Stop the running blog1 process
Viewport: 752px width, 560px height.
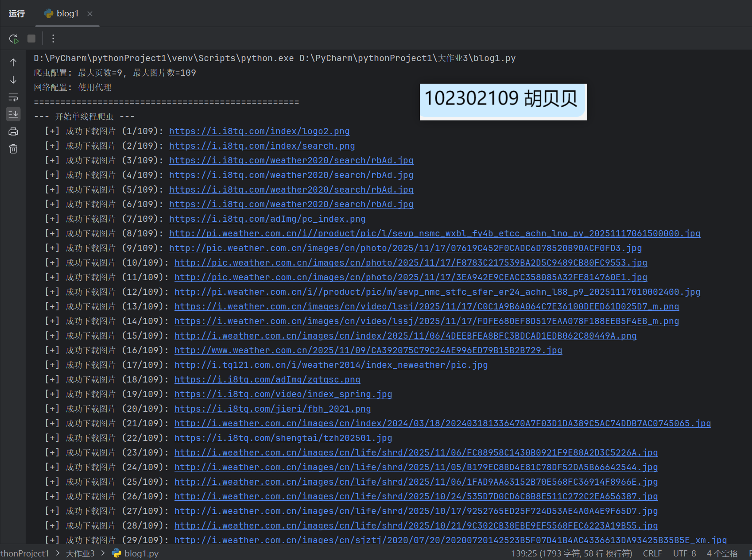(31, 39)
